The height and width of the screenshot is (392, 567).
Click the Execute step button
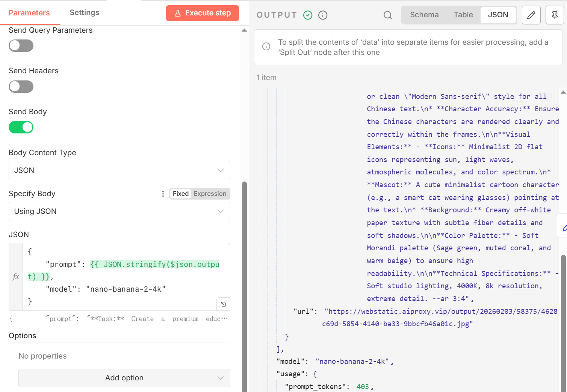point(203,13)
